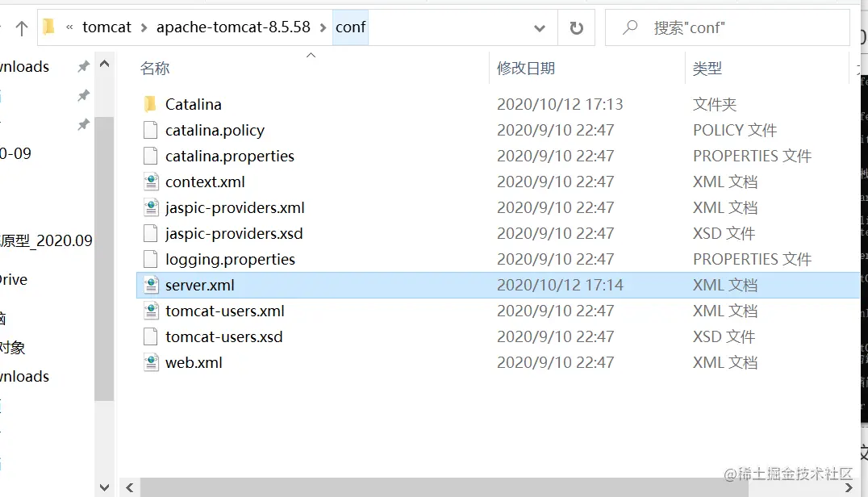Click server.xml date 2020/10/12 17:14
Screen dimensions: 868x497
(560, 285)
